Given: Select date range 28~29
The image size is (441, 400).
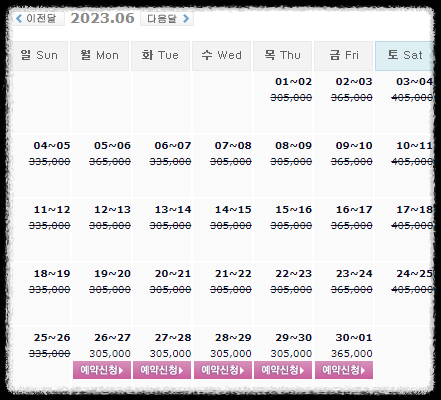Looking at the screenshot, I should (233, 338).
